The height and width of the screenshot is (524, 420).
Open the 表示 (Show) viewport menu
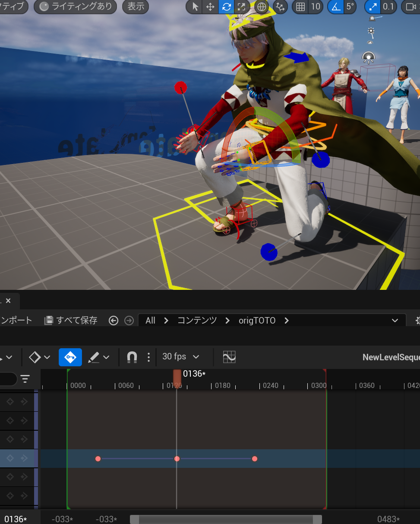pyautogui.click(x=136, y=6)
